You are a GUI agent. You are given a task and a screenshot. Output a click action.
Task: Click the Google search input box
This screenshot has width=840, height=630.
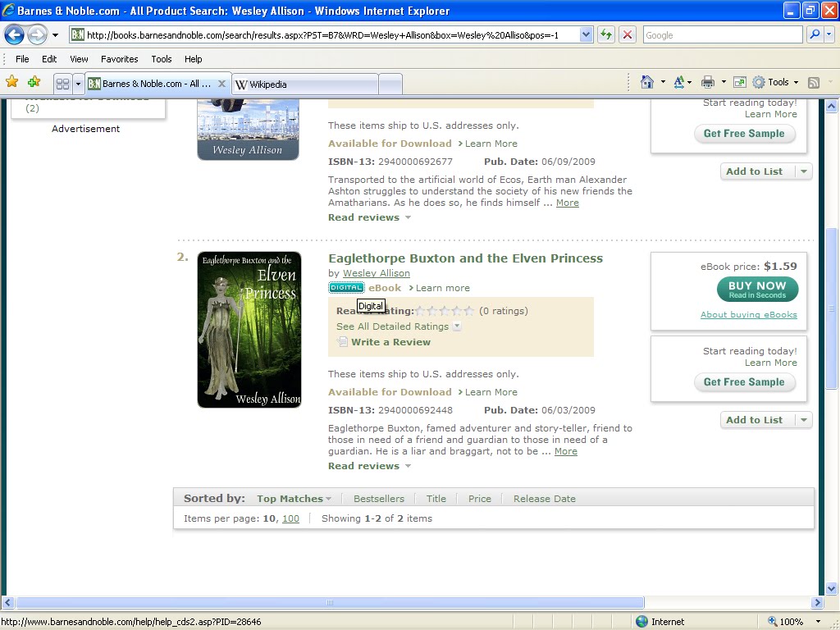722,35
